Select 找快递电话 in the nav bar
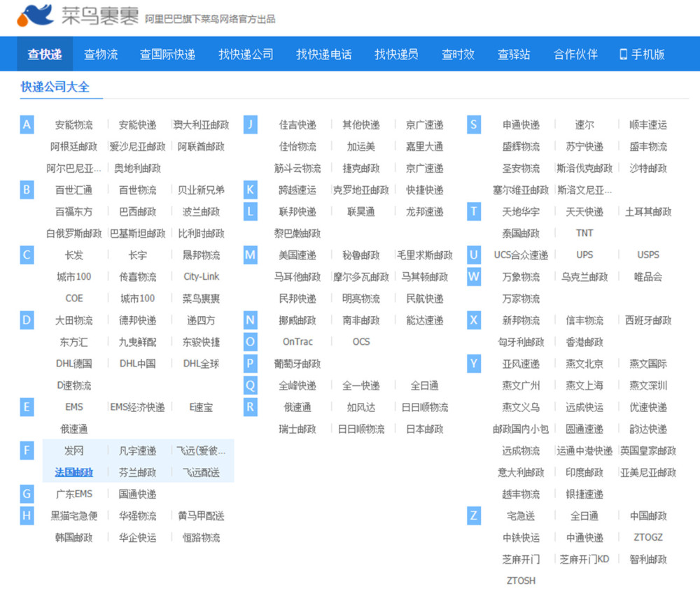Screen dimensions: 700x598 324,55
